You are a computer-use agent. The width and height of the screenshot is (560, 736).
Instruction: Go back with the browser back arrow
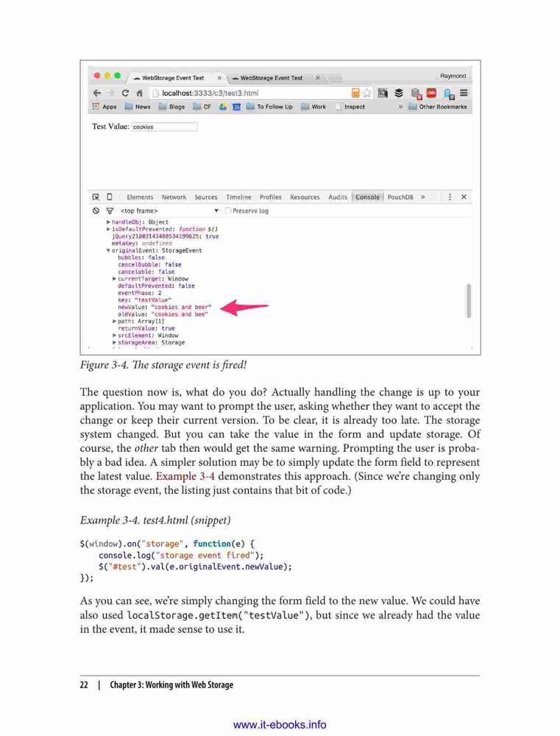96,93
